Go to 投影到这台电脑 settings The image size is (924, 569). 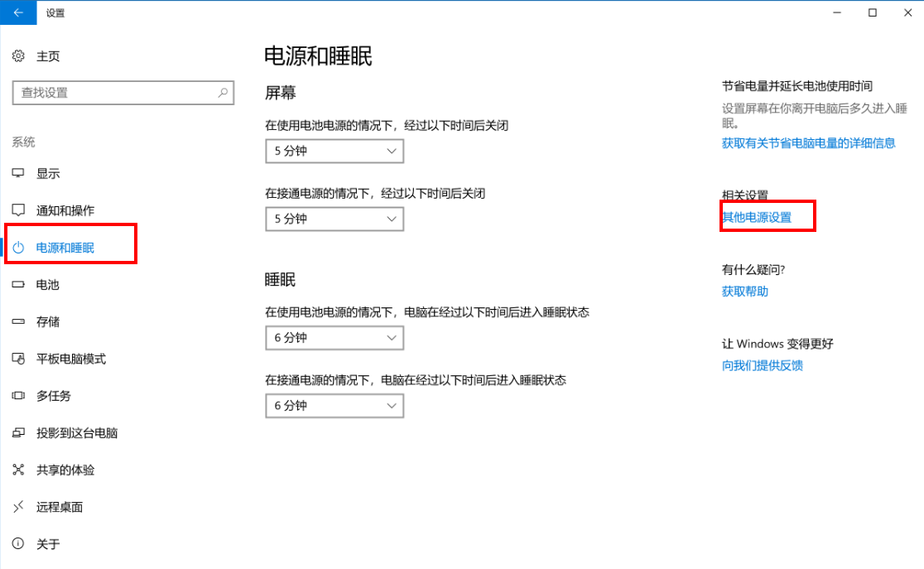point(77,433)
